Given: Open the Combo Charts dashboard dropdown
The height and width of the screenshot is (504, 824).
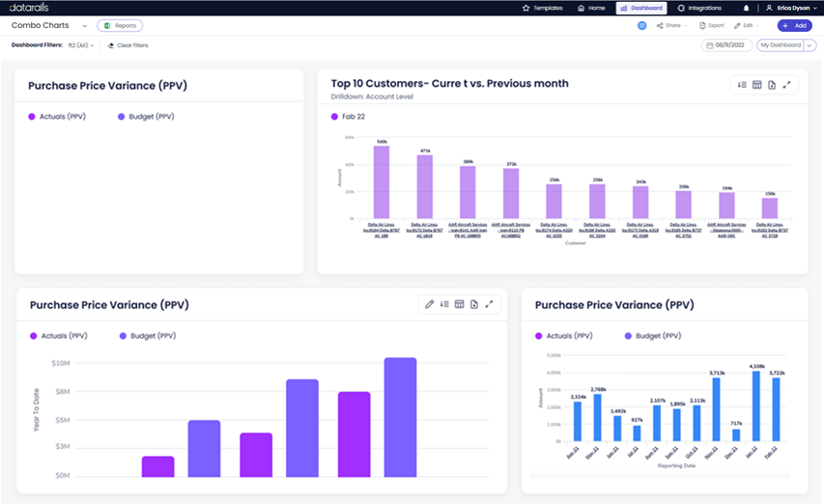Looking at the screenshot, I should coord(84,26).
